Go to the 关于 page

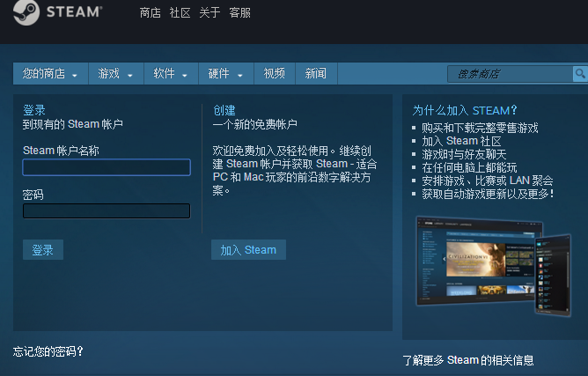point(209,12)
